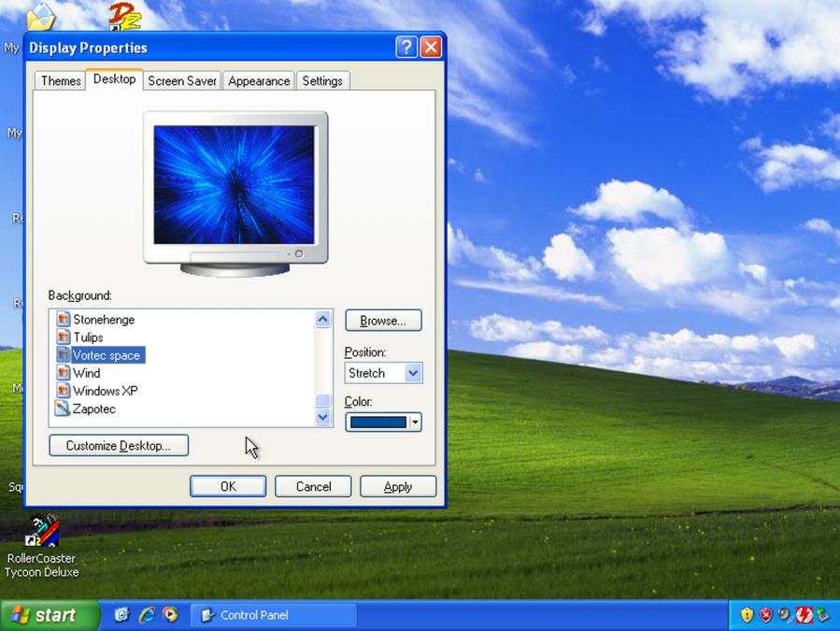This screenshot has height=631, width=840.
Task: Open Customize Desktop... dialog
Action: (119, 446)
